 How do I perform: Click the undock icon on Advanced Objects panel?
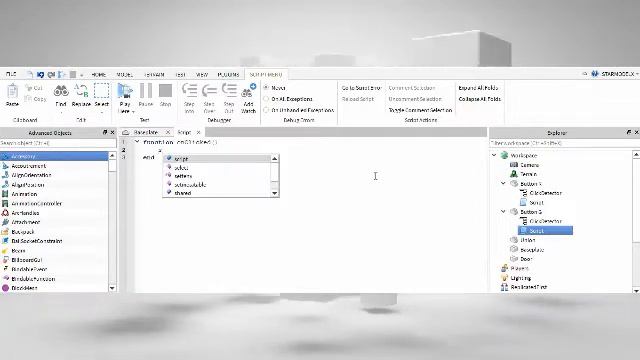click(104, 132)
